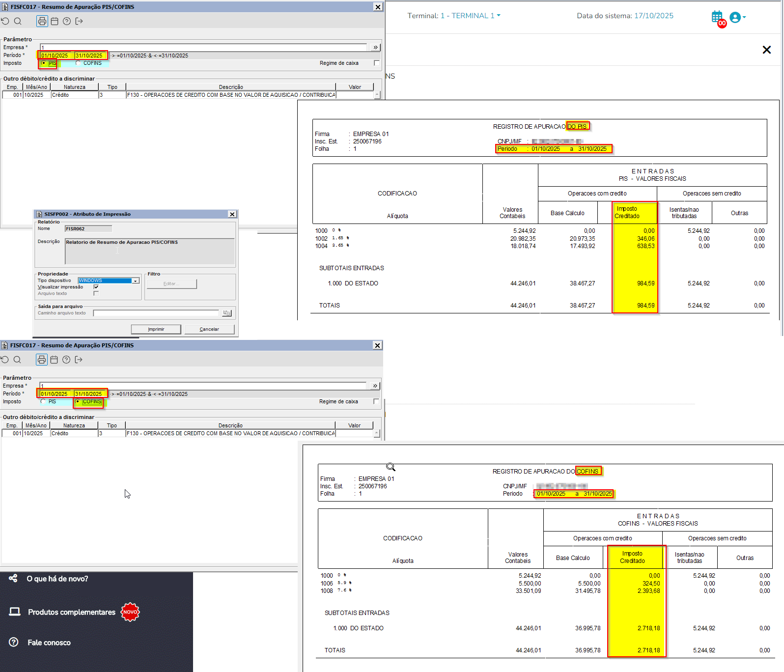Select the PIS radio in the window with COFINS highlighted
This screenshot has width=784, height=672.
[43, 401]
